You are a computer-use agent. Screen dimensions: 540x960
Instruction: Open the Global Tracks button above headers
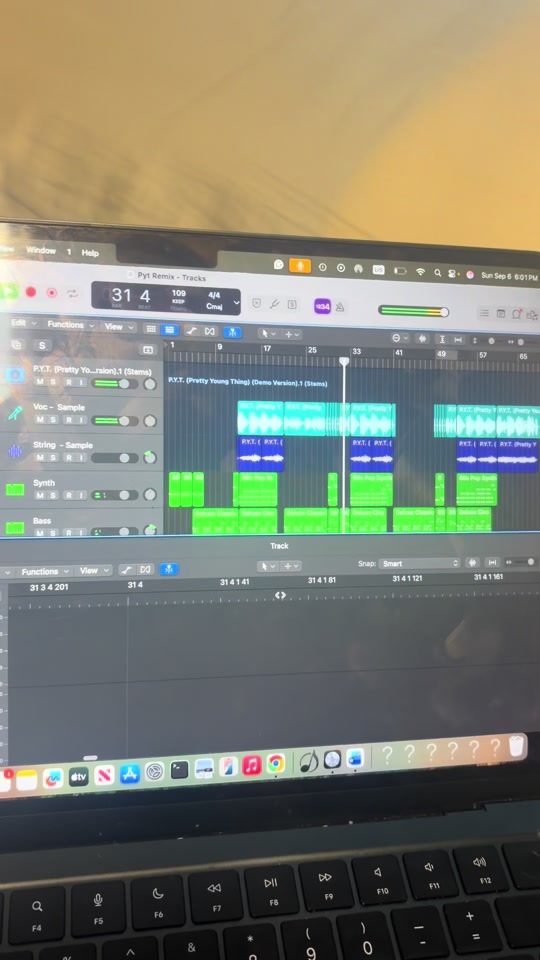click(x=147, y=350)
